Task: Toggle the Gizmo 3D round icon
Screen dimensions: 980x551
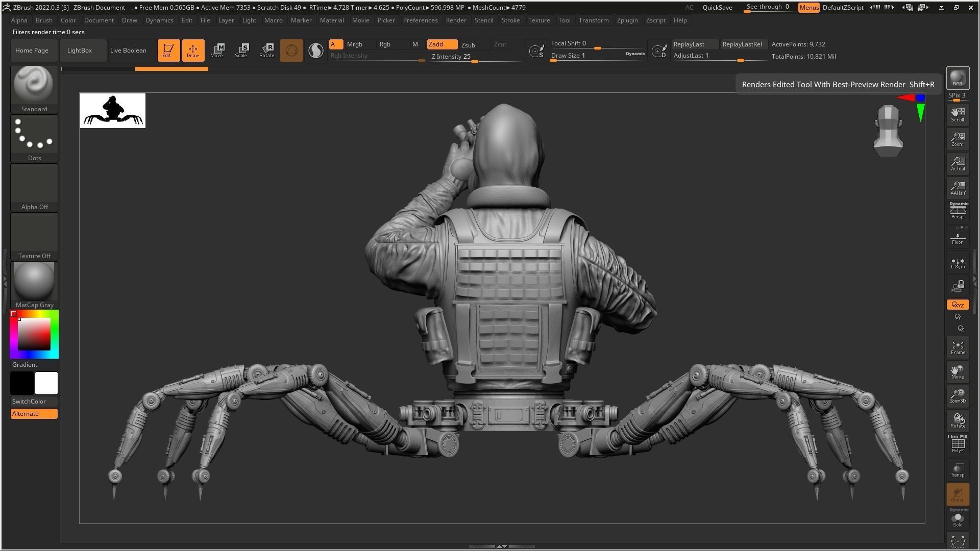Action: click(291, 50)
